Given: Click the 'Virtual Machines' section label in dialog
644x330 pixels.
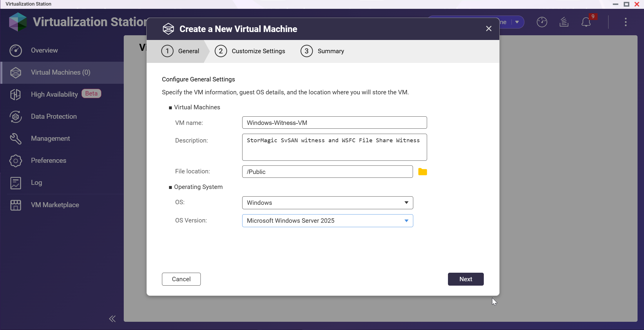Looking at the screenshot, I should [x=197, y=107].
